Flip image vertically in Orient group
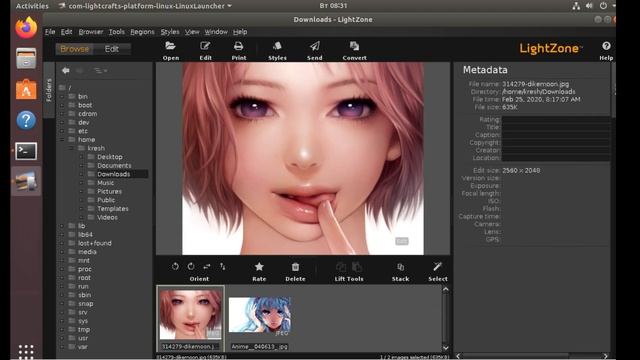 coord(223,267)
